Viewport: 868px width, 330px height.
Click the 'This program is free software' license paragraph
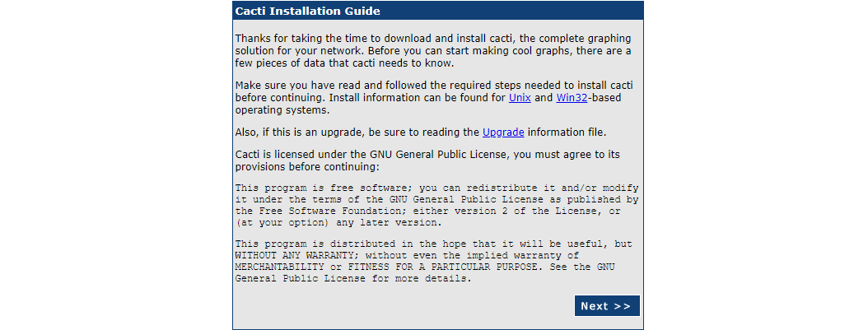click(436, 207)
